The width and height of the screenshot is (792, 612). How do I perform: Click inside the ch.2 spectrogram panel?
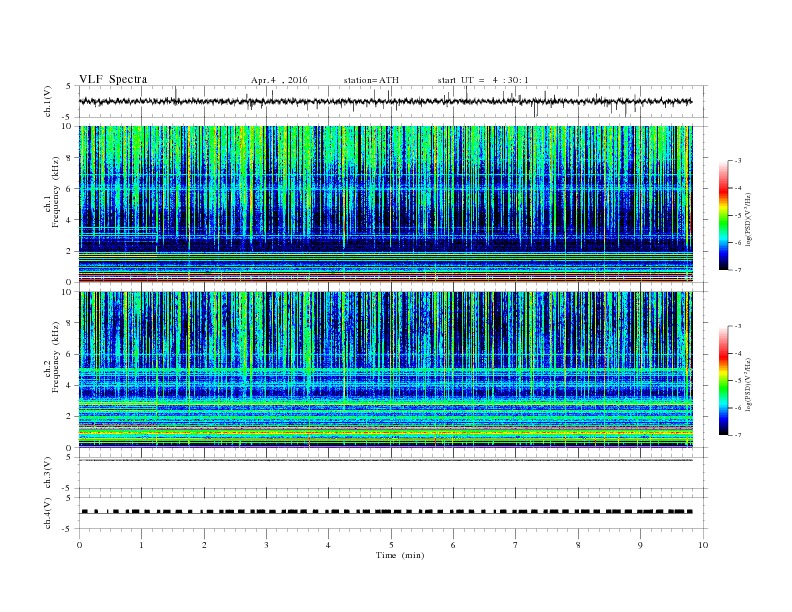[386, 370]
